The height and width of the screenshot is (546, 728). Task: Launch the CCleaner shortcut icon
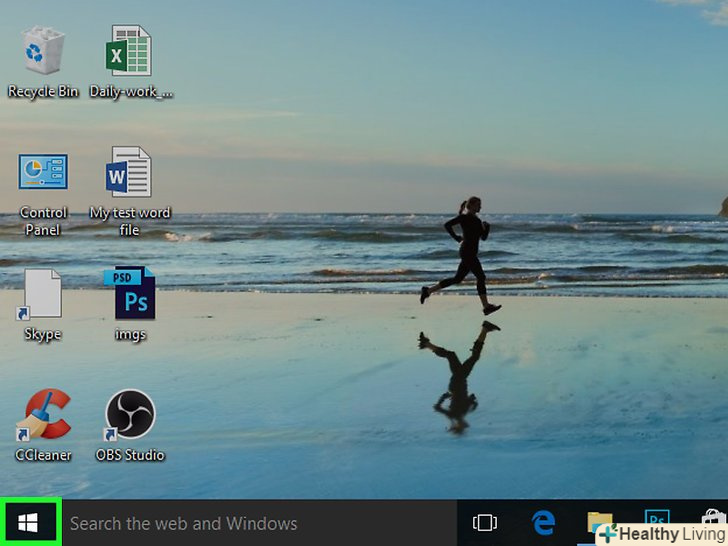tap(43, 415)
